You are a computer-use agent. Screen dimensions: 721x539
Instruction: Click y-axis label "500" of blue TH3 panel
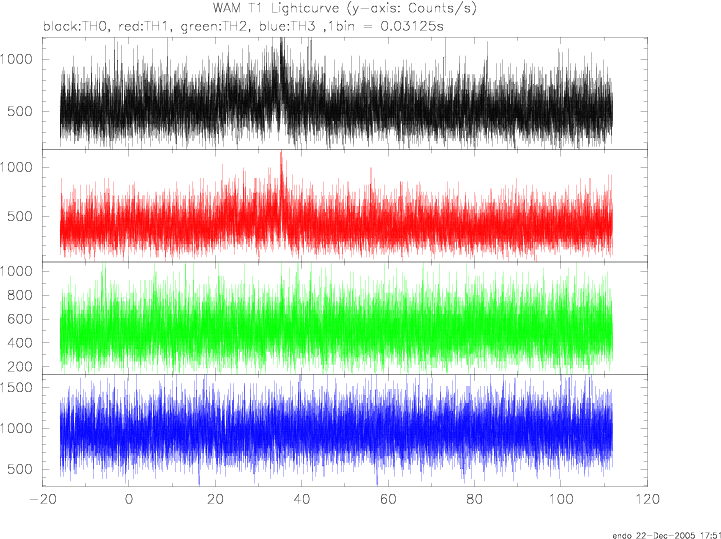coord(20,470)
